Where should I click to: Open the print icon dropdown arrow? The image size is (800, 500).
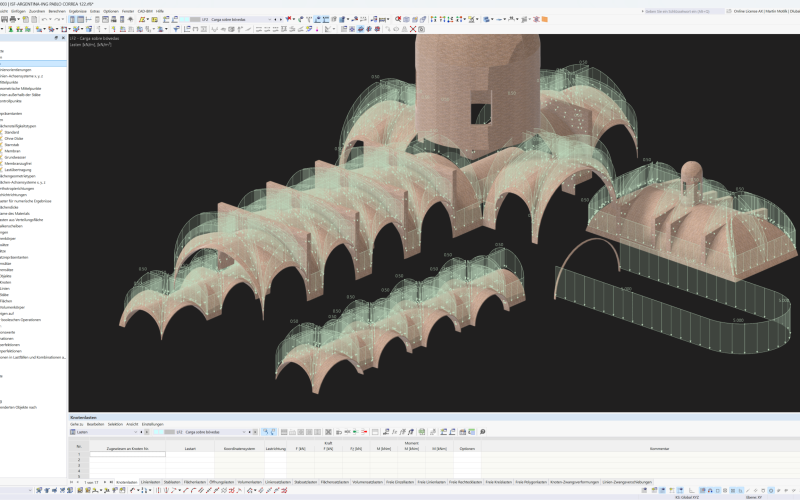point(18,19)
